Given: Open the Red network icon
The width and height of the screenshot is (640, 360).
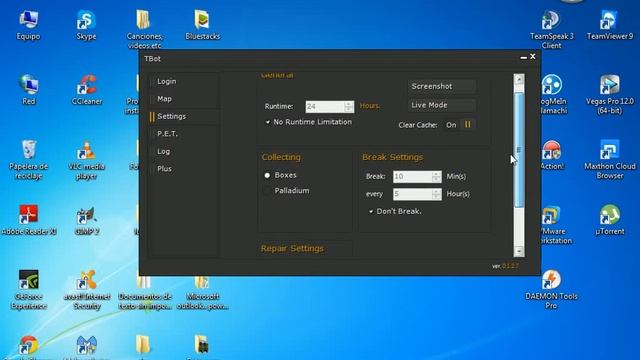Looking at the screenshot, I should 29,90.
